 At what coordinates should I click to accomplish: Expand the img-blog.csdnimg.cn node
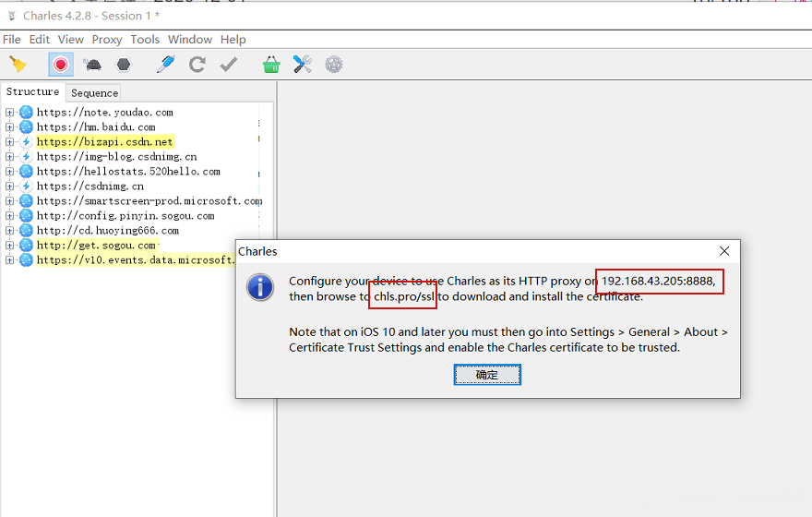coord(9,156)
